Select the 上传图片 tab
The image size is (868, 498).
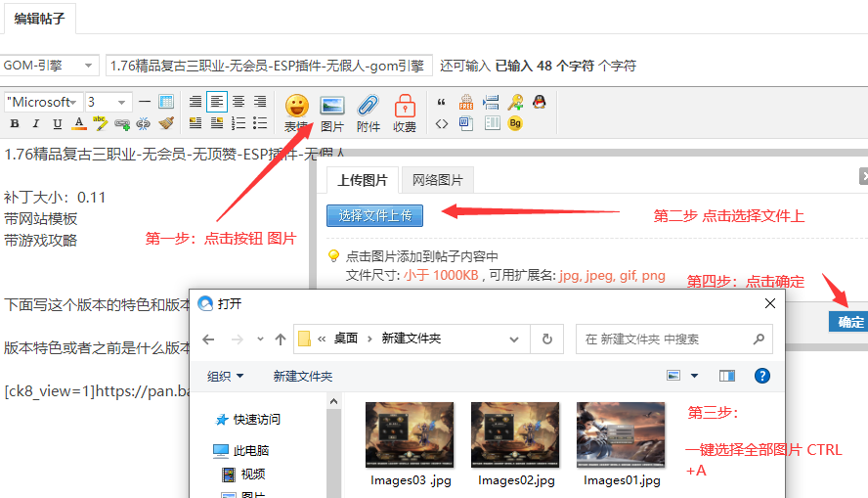362,180
